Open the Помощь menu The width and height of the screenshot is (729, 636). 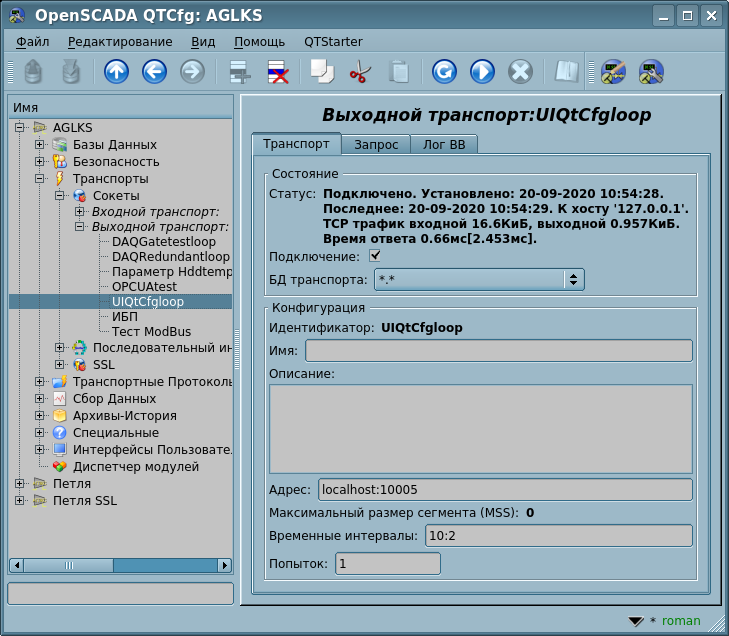[x=259, y=42]
